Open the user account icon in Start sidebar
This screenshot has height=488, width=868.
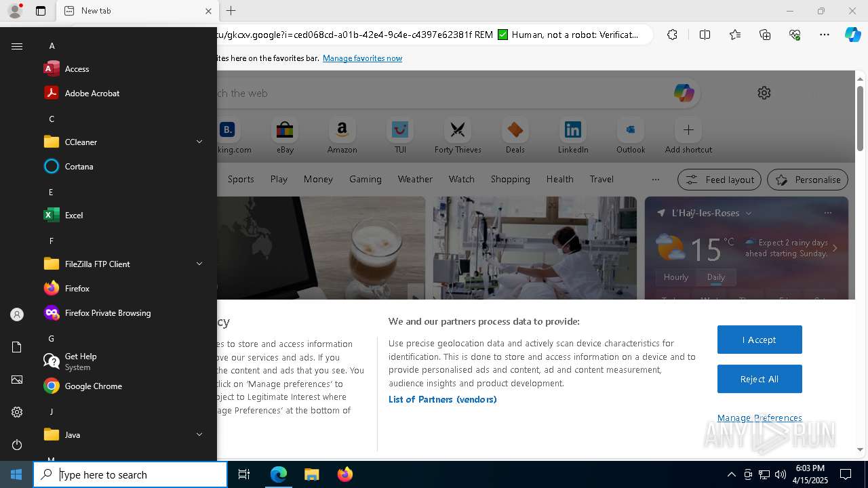17,314
